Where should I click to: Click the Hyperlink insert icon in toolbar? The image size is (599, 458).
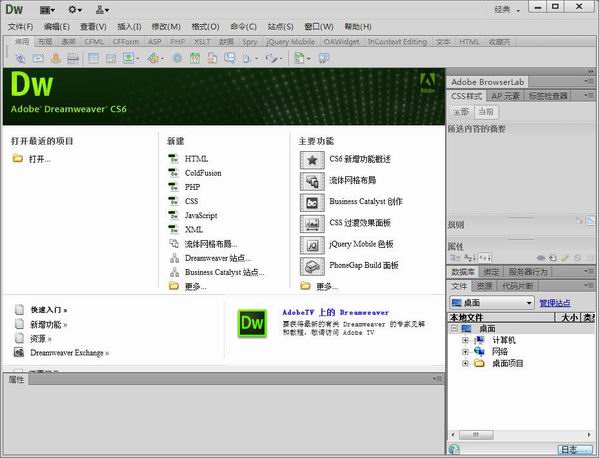tap(20, 58)
